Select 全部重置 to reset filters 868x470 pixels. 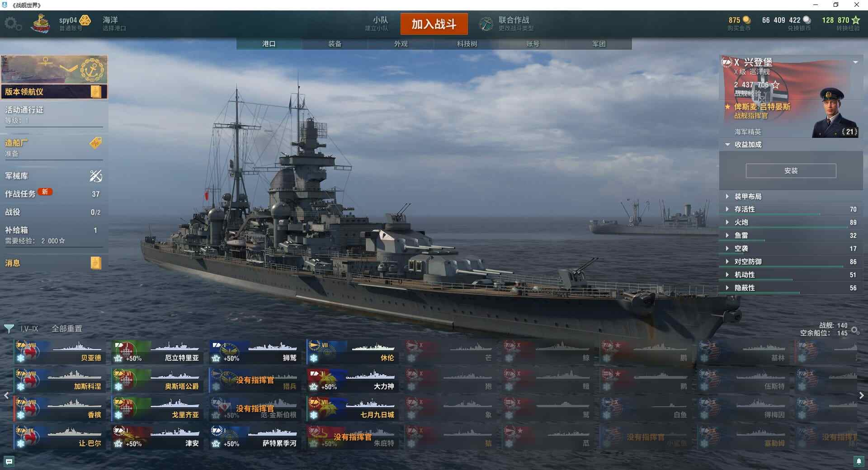pyautogui.click(x=67, y=329)
